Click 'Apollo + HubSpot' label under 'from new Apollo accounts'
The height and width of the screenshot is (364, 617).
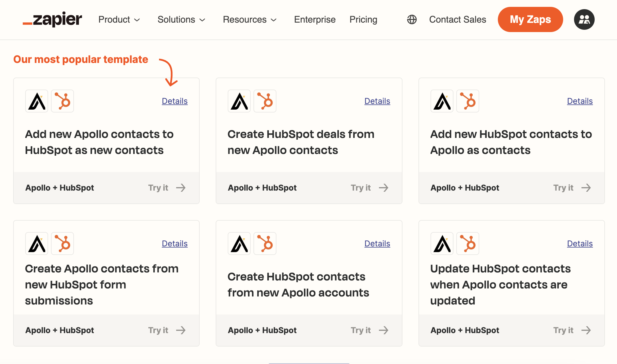(262, 330)
